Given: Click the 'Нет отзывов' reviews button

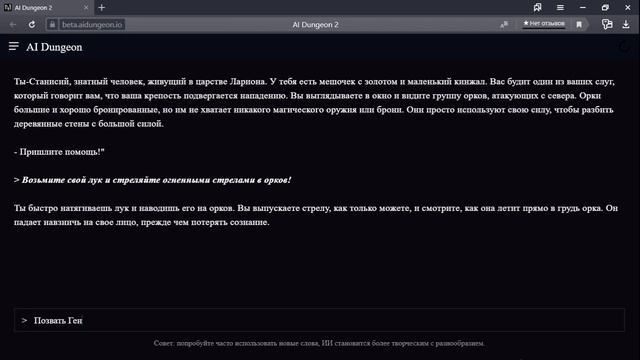Looking at the screenshot, I should tap(544, 24).
